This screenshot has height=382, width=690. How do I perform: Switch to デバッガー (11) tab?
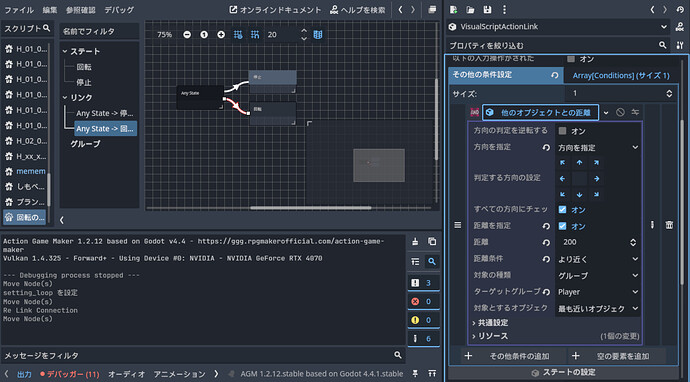pos(69,375)
